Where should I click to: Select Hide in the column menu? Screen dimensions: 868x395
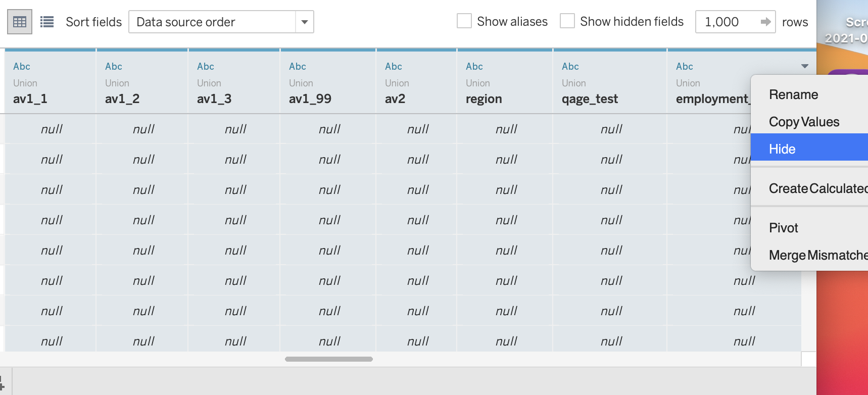pyautogui.click(x=782, y=149)
